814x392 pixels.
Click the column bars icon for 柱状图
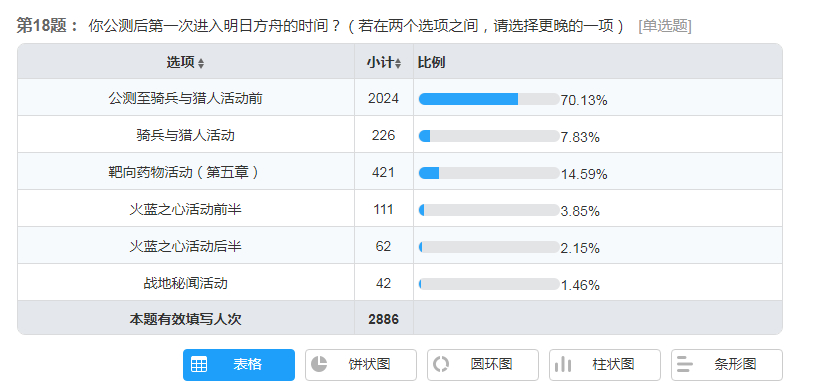click(x=563, y=364)
